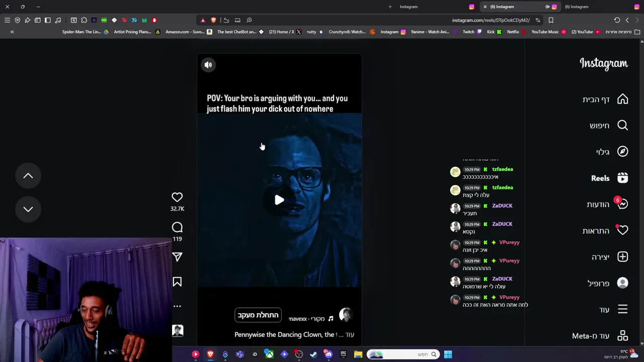Open the reel's three-dots more options

click(177, 306)
